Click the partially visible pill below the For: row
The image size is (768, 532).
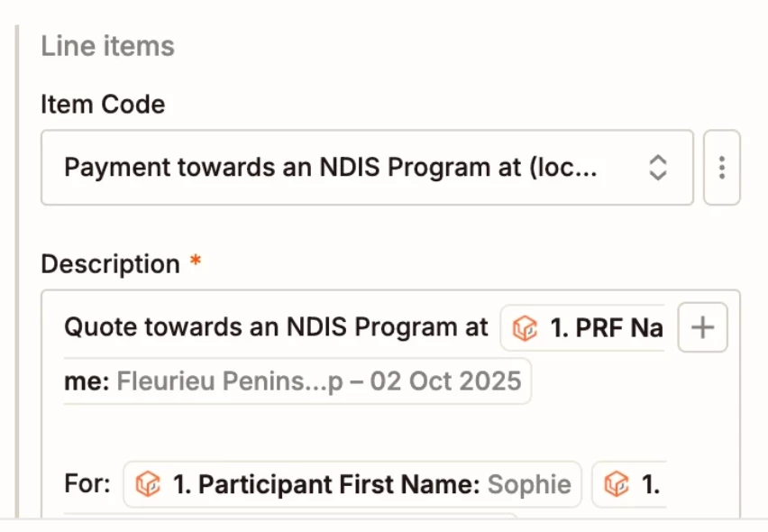290,516
